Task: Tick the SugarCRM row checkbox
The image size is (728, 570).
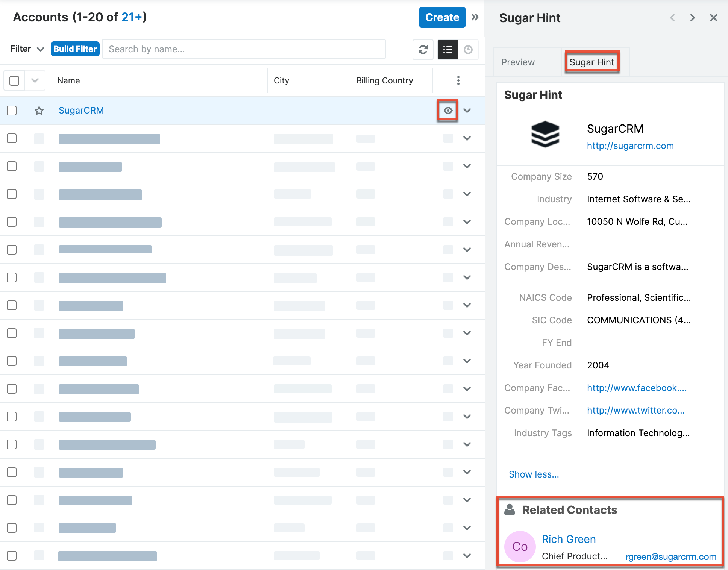Action: point(12,111)
